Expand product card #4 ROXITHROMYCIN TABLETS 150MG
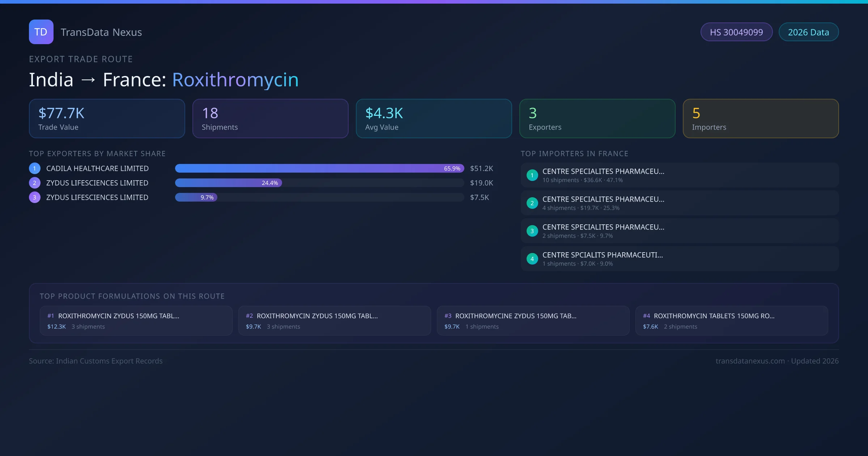868x456 pixels. coord(714,316)
